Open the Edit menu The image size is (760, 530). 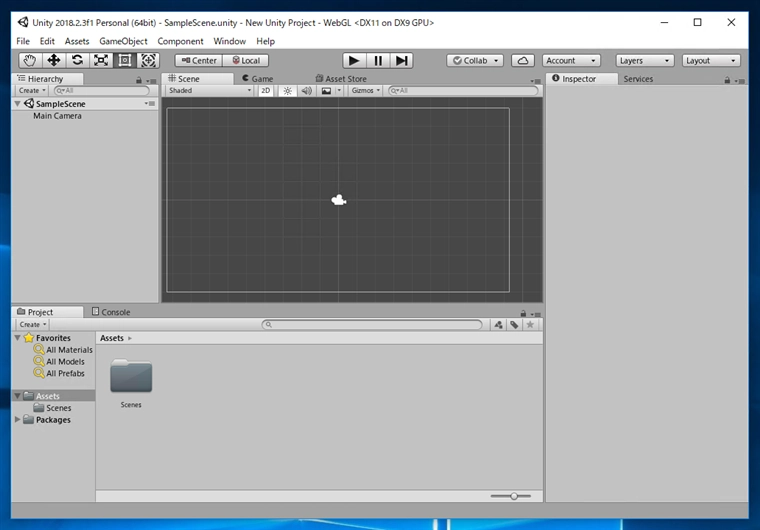click(47, 41)
